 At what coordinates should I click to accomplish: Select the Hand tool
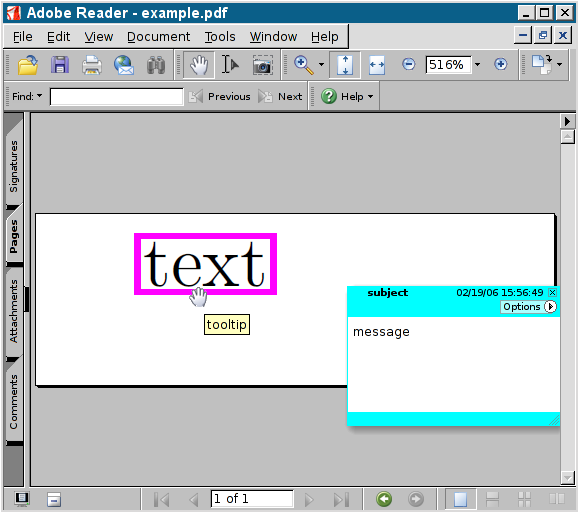(x=199, y=65)
